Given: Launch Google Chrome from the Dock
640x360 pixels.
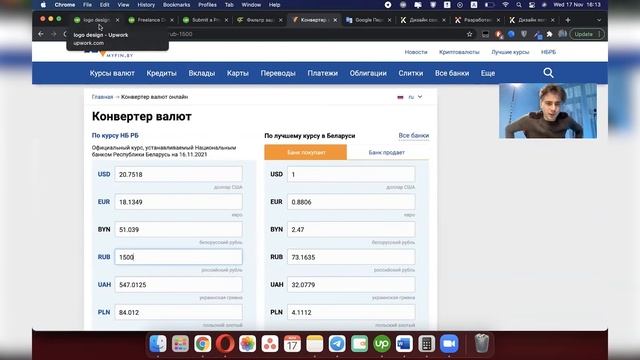Looking at the screenshot, I should coord(202,344).
